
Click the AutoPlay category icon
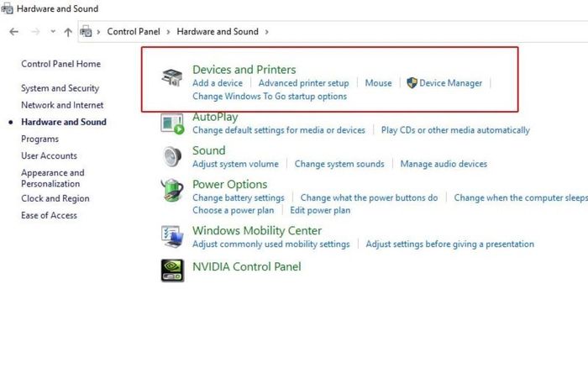click(172, 124)
